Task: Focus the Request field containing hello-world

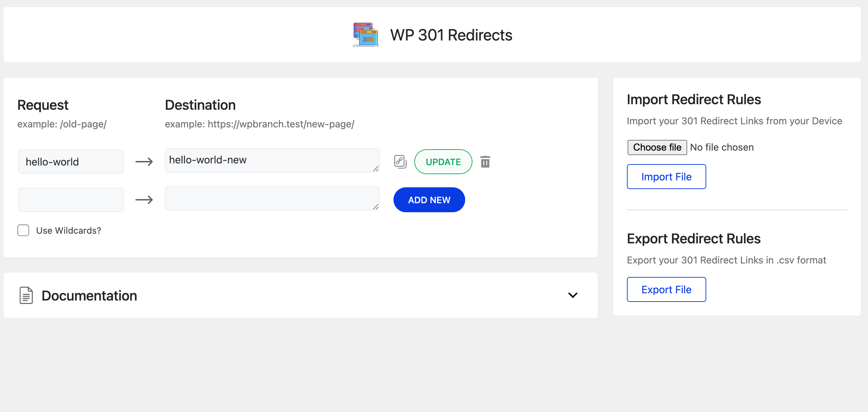Action: 71,162
